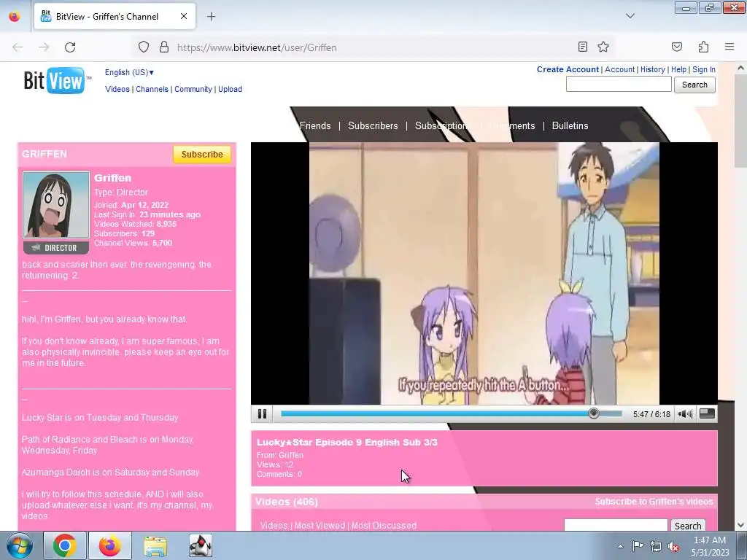Reload the page with the refresh icon
This screenshot has height=560, width=747.
pyautogui.click(x=70, y=47)
